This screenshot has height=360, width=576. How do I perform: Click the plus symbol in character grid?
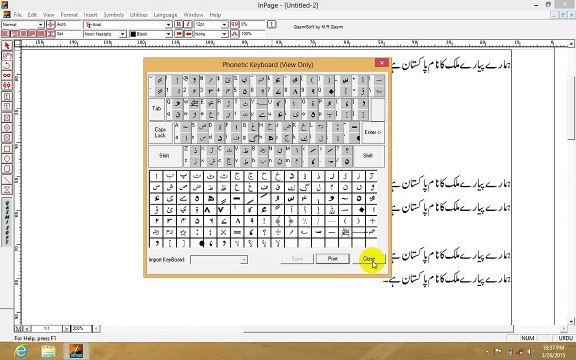pyautogui.click(x=372, y=221)
